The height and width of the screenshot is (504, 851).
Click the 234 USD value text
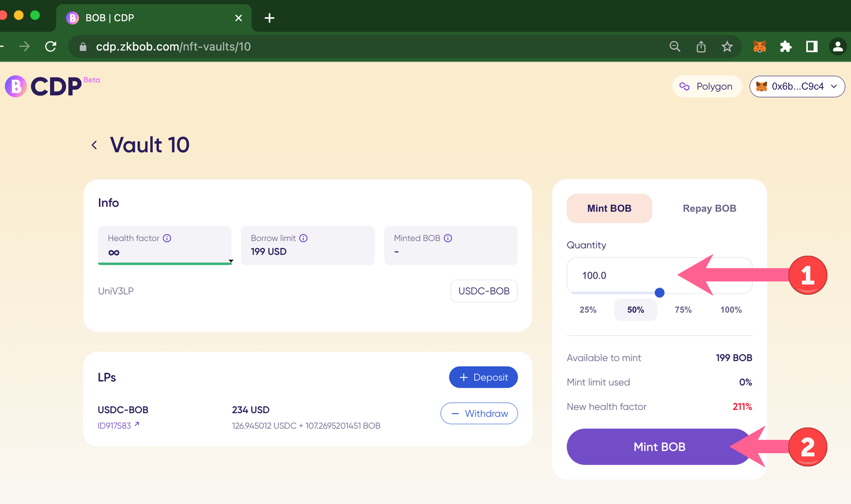pyautogui.click(x=251, y=410)
